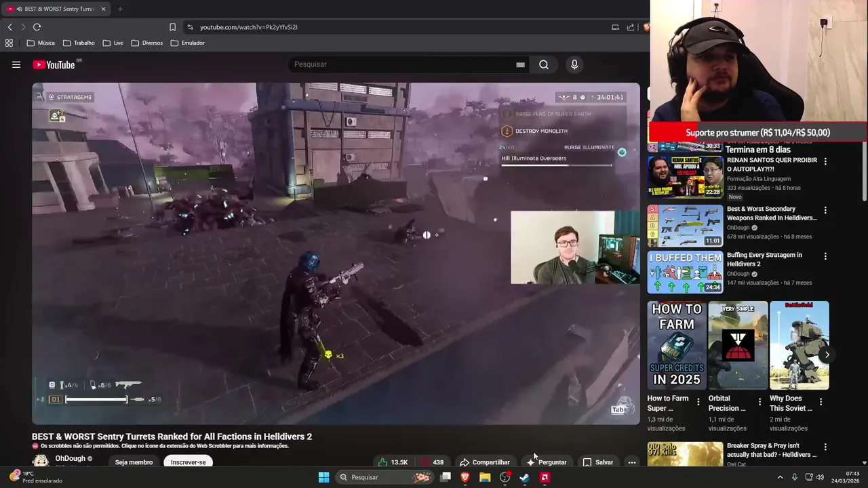Click Seja membro button
This screenshot has width=868, height=488.
click(134, 462)
